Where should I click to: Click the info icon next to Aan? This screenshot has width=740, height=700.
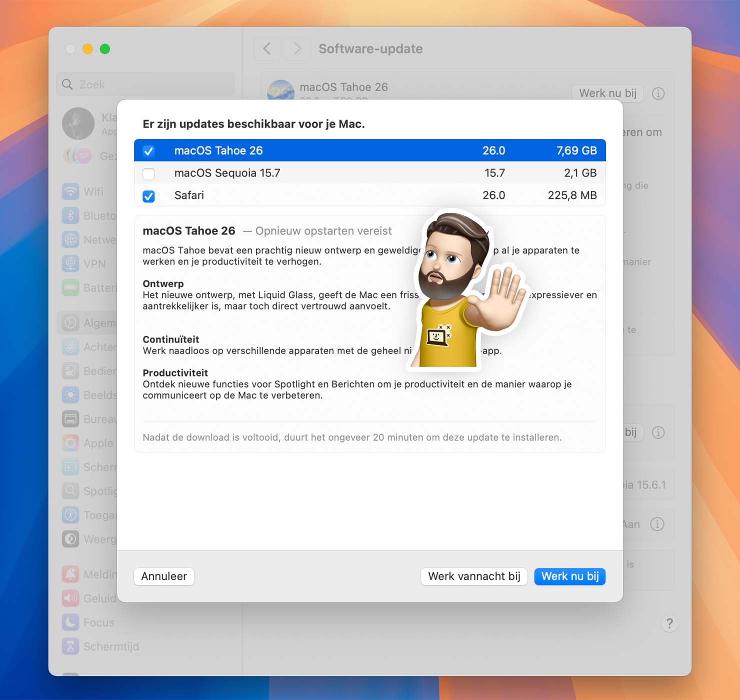pos(657,524)
